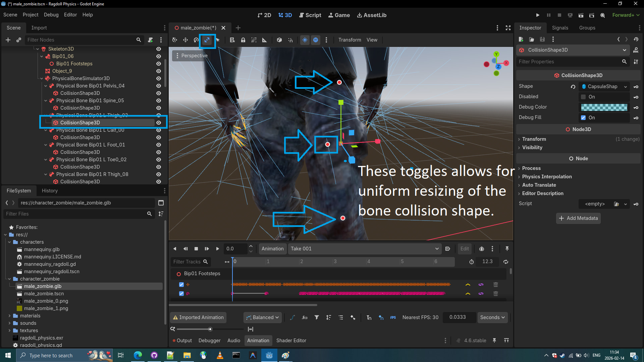This screenshot has height=362, width=644.
Task: Open the Seconds time unit dropdown
Action: pos(492,317)
